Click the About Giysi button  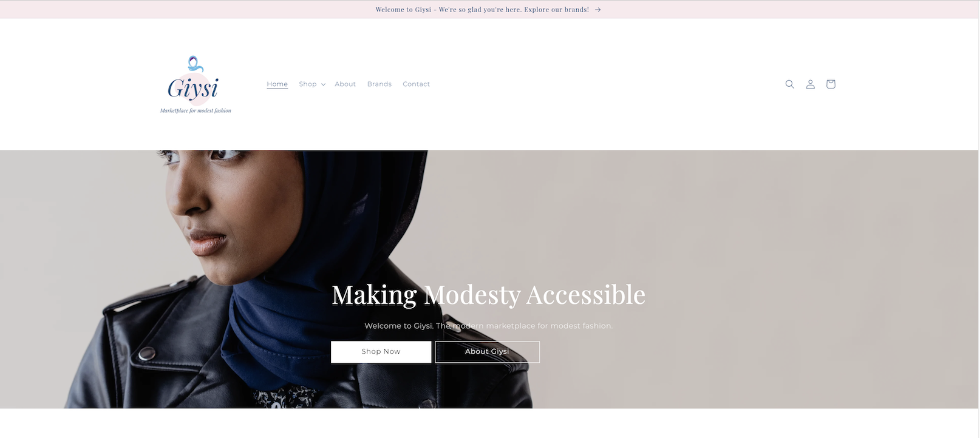tap(487, 352)
